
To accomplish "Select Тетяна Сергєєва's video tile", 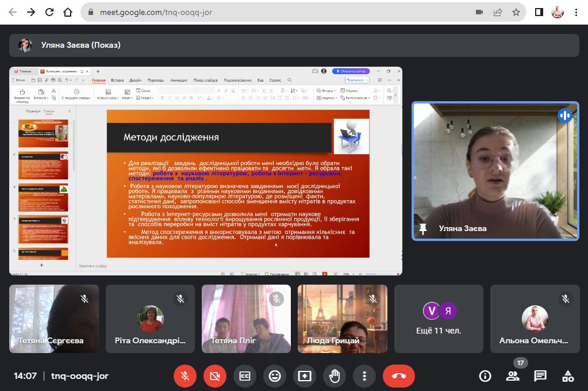I will 54,319.
